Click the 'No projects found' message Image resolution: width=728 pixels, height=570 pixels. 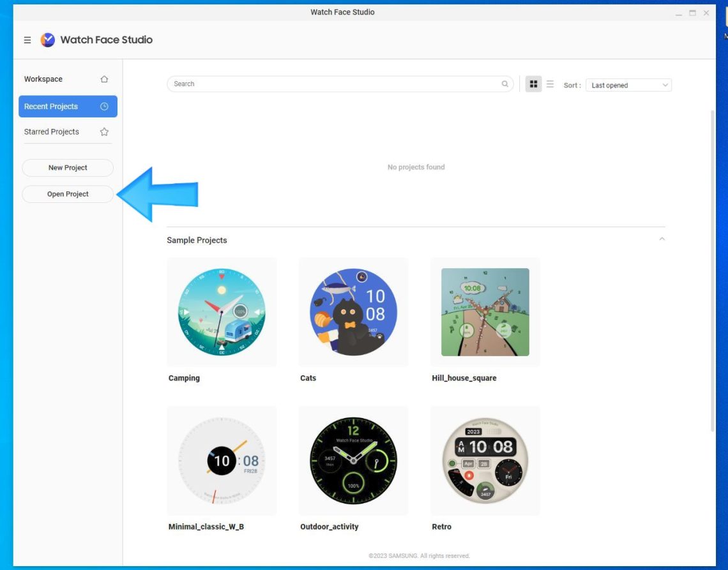416,167
